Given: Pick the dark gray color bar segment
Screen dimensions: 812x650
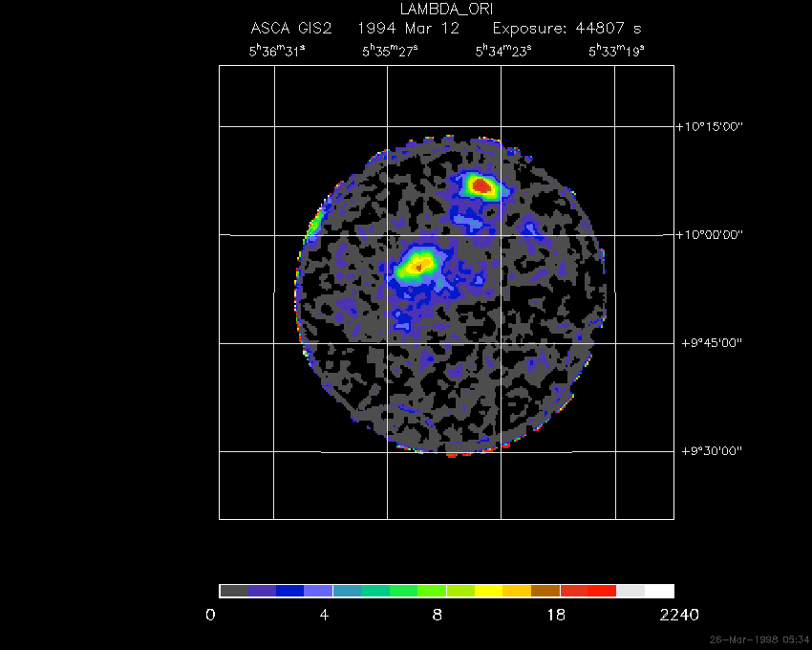Looking at the screenshot, I should pyautogui.click(x=233, y=591).
